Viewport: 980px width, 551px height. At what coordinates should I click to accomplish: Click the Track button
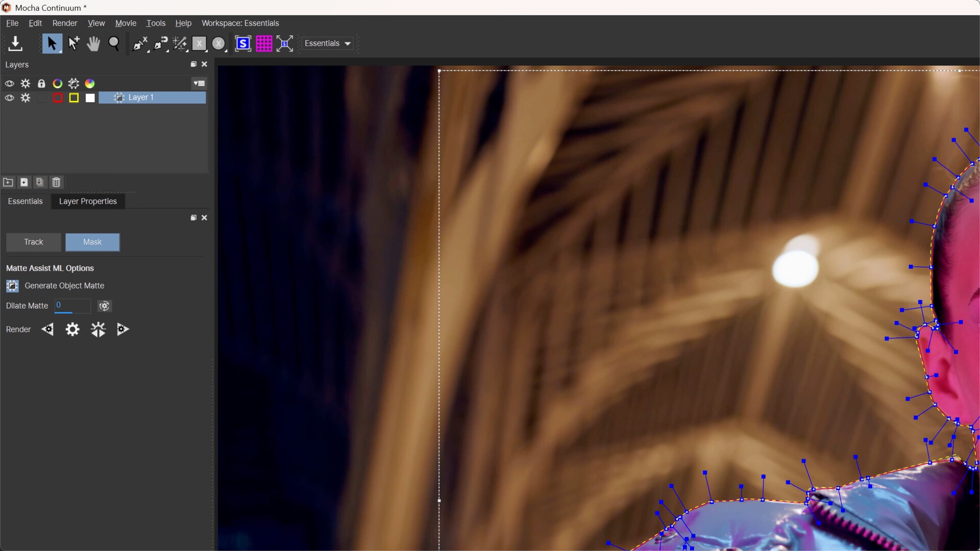tap(34, 242)
